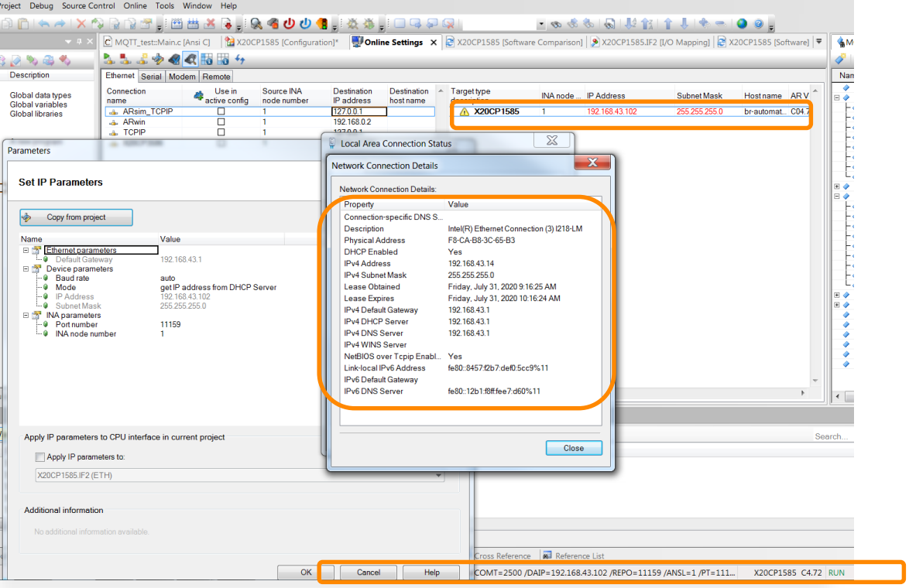The width and height of the screenshot is (909, 588).
Task: Click the green play connection icon in Online Settings
Action: pos(109,60)
